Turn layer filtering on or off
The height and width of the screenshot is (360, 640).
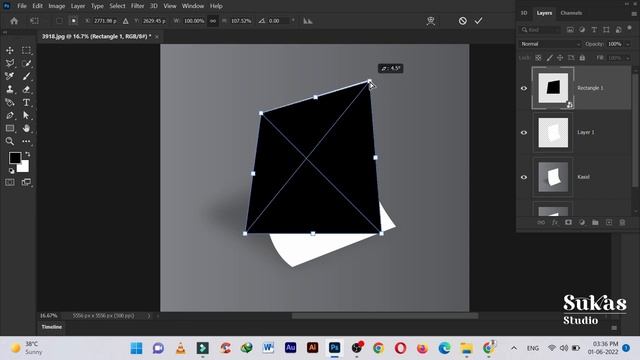pos(630,28)
